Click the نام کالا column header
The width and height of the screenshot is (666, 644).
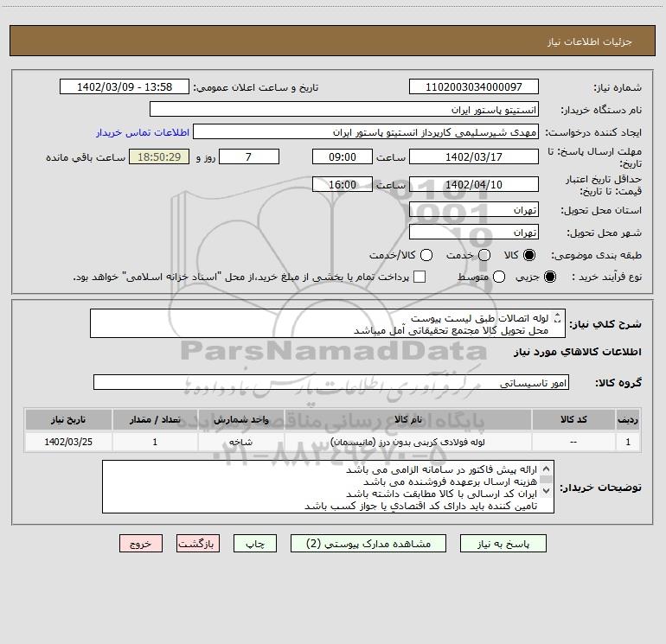tap(407, 419)
